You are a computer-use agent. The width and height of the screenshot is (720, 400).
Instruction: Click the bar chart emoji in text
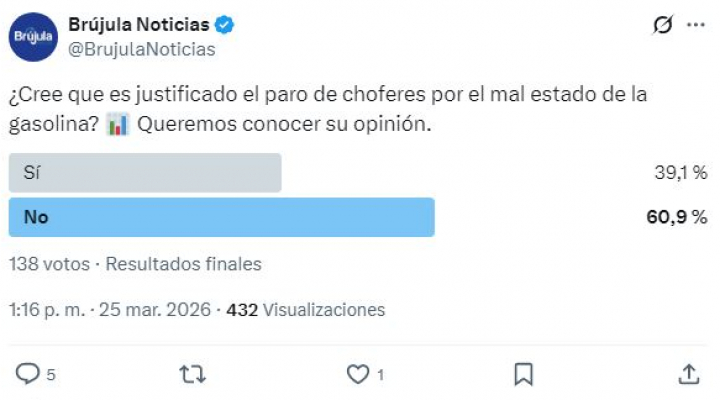click(x=117, y=127)
